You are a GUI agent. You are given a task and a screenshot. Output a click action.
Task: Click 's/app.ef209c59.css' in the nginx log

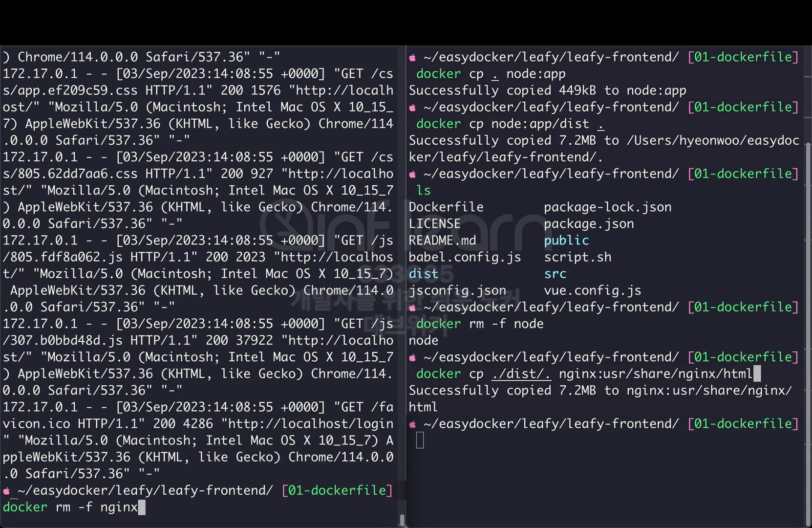click(x=70, y=90)
